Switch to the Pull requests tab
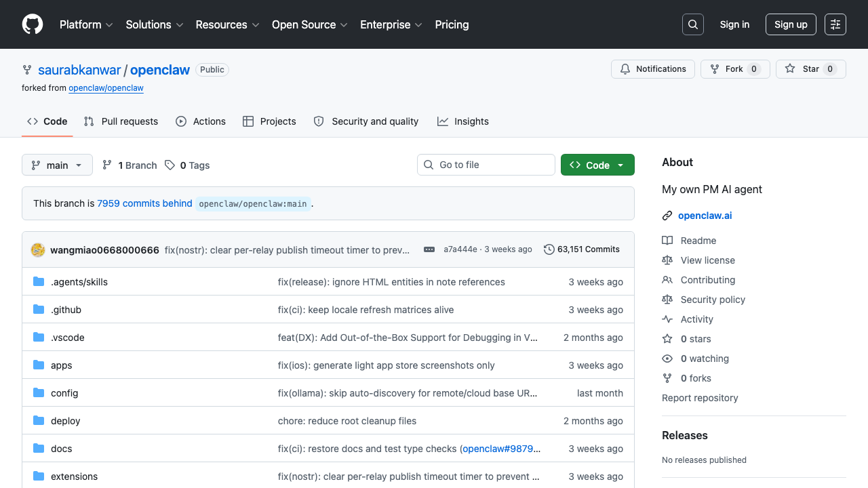This screenshot has height=488, width=868. [121, 121]
